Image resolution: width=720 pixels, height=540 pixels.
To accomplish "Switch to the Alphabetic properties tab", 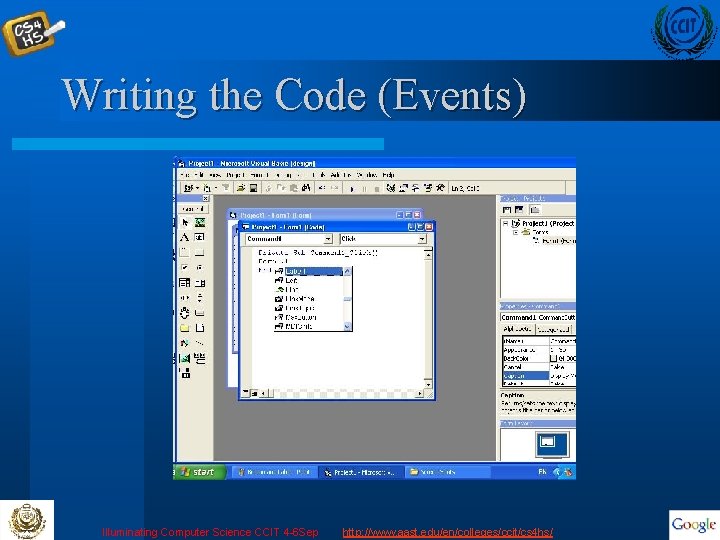I will (518, 329).
